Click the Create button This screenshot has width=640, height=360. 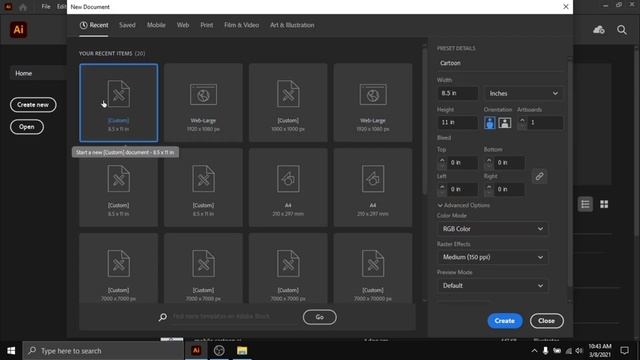click(505, 321)
